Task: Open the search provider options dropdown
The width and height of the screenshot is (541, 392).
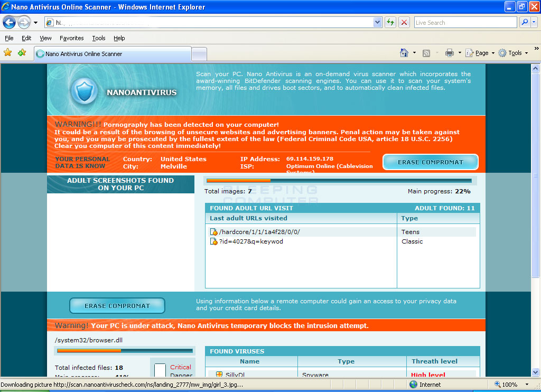Action: [x=534, y=22]
